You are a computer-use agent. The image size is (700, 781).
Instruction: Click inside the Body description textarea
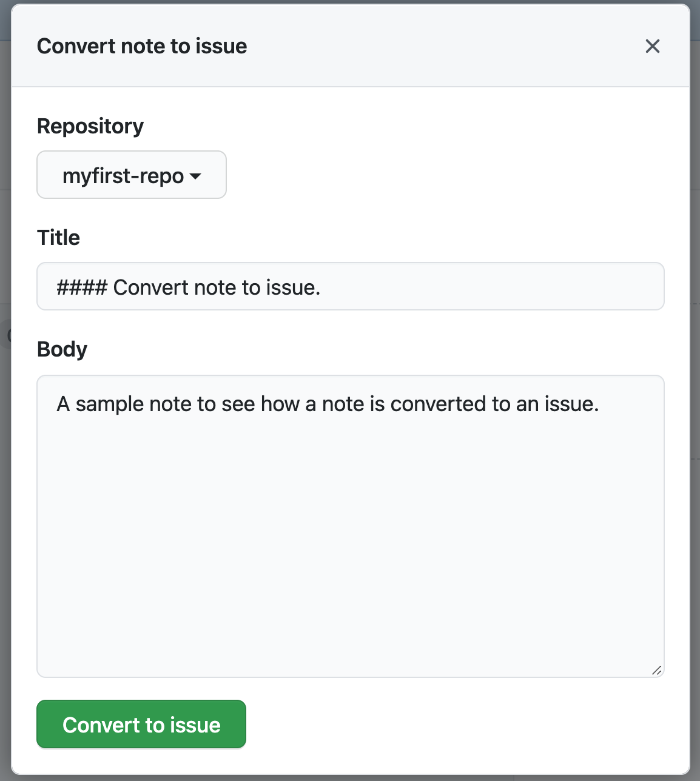coord(351,521)
